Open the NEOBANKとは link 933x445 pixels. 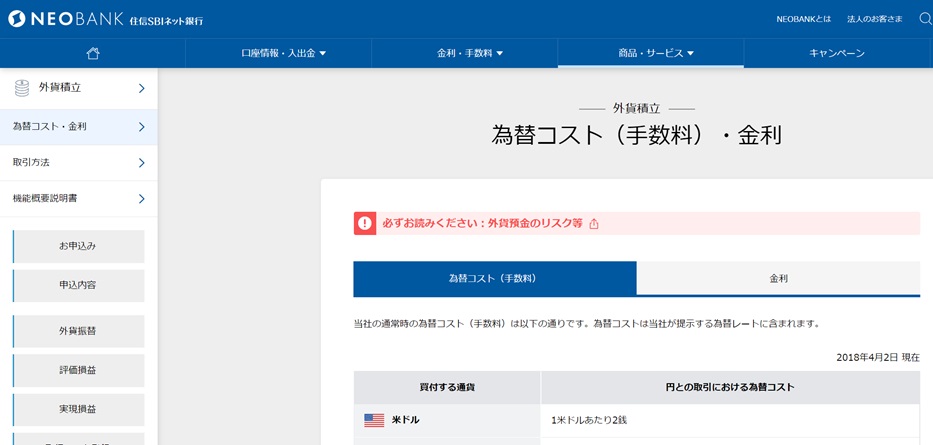(x=803, y=19)
